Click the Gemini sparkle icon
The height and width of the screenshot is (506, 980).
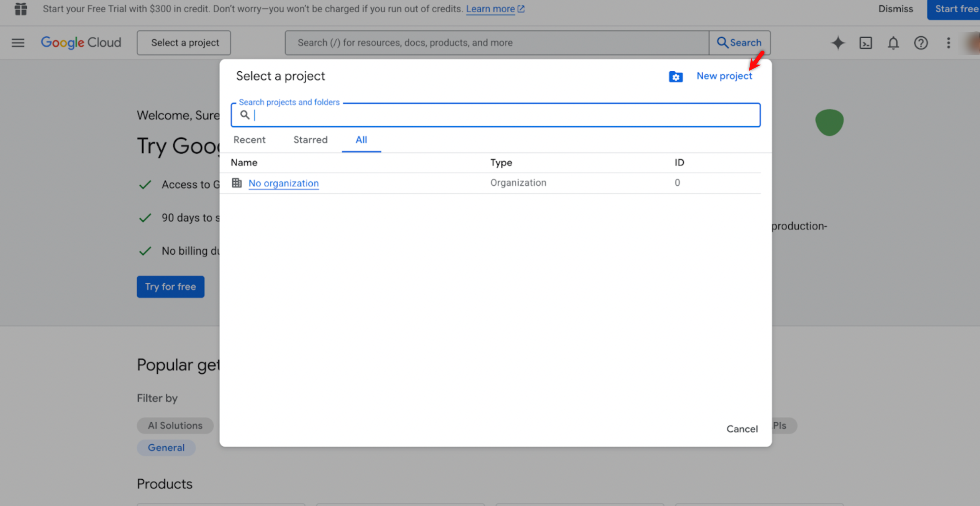pos(838,43)
